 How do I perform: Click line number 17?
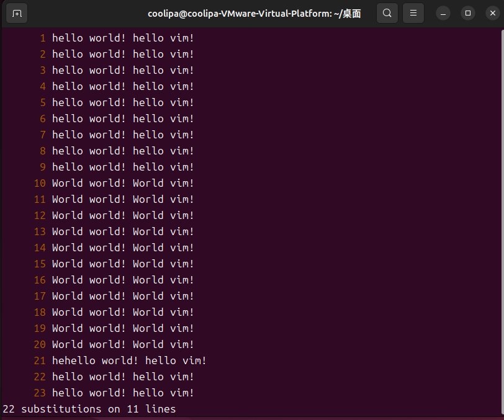pyautogui.click(x=40, y=296)
